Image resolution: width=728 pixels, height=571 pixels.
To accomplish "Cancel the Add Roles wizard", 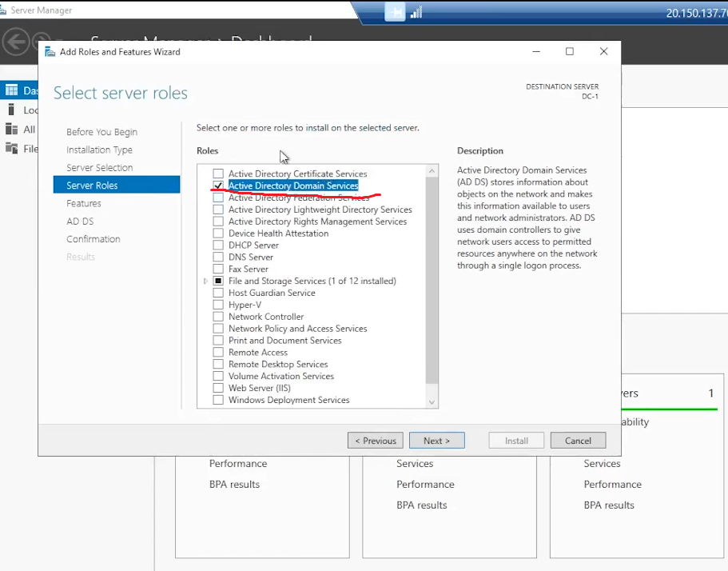I will point(578,441).
